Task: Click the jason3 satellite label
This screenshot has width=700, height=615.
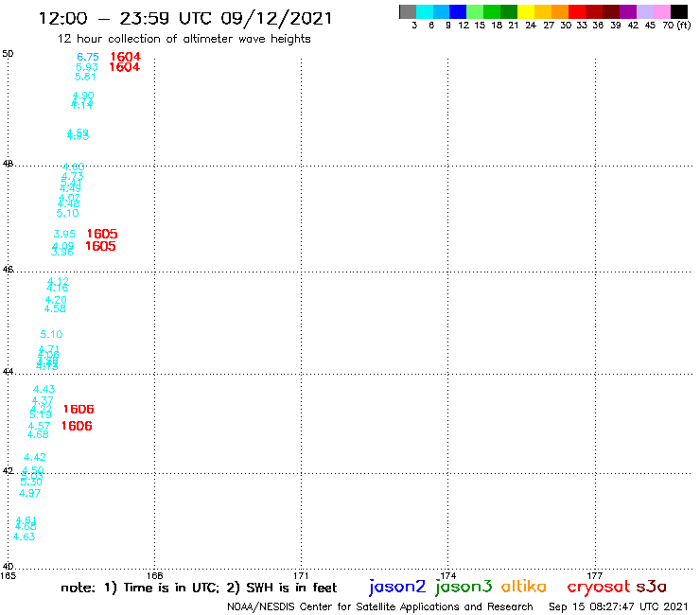Action: point(464,587)
